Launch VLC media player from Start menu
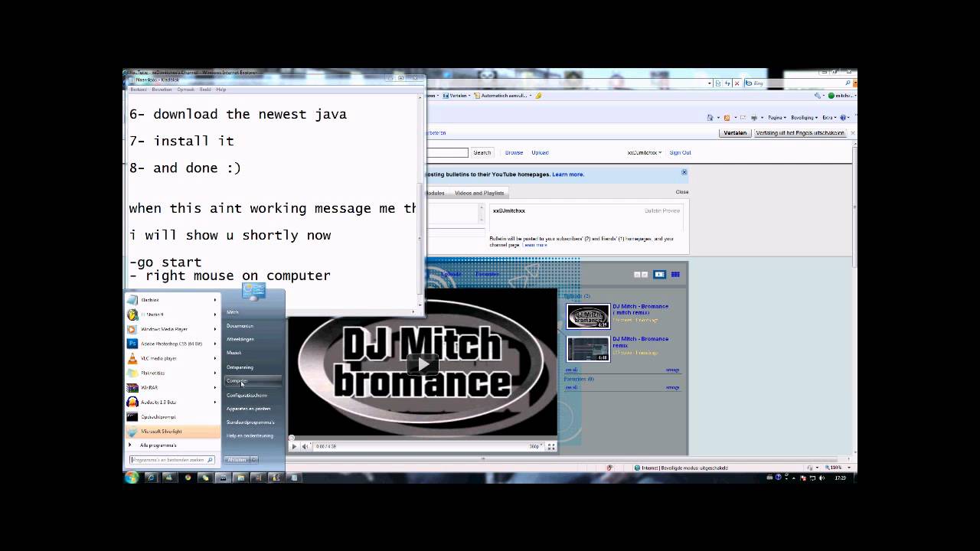Image resolution: width=980 pixels, height=551 pixels. tap(172, 358)
